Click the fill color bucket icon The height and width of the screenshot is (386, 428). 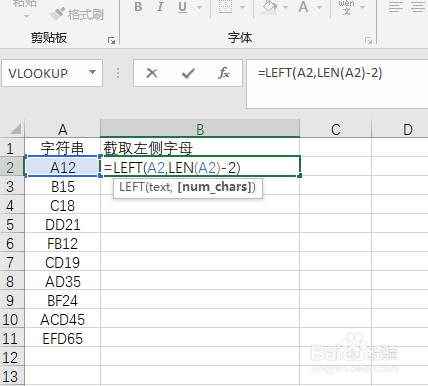click(x=269, y=7)
